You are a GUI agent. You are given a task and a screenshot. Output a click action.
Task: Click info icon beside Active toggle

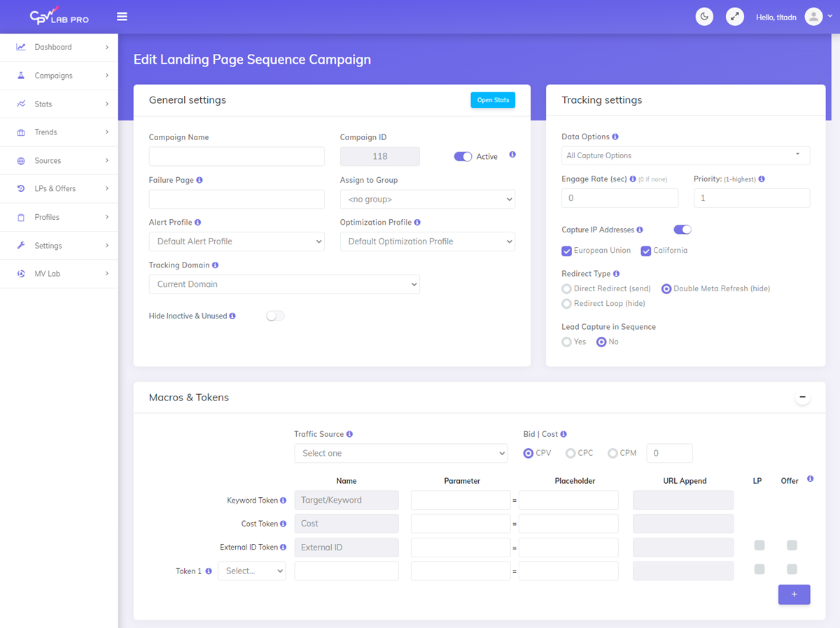[512, 155]
